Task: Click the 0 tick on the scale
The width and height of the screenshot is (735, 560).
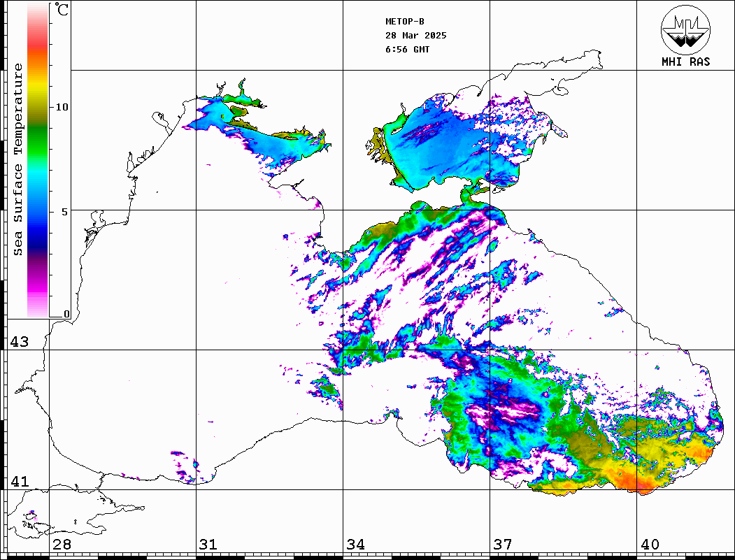Action: pos(66,314)
